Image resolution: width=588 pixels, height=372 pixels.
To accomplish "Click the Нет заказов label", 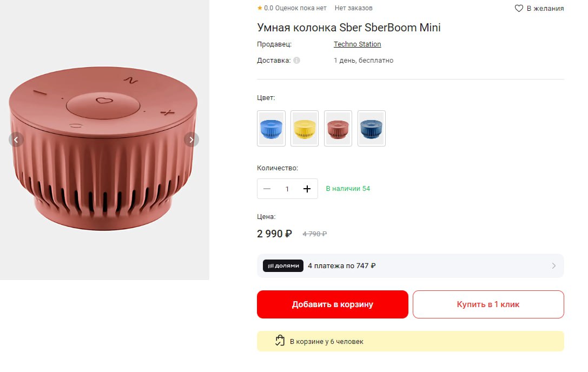I will click(353, 8).
